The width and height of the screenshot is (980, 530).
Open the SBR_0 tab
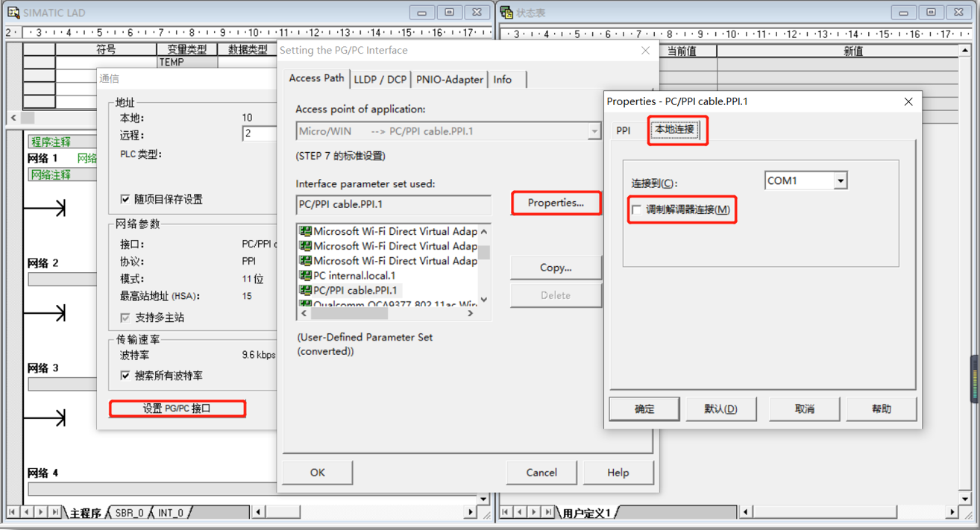point(129,513)
